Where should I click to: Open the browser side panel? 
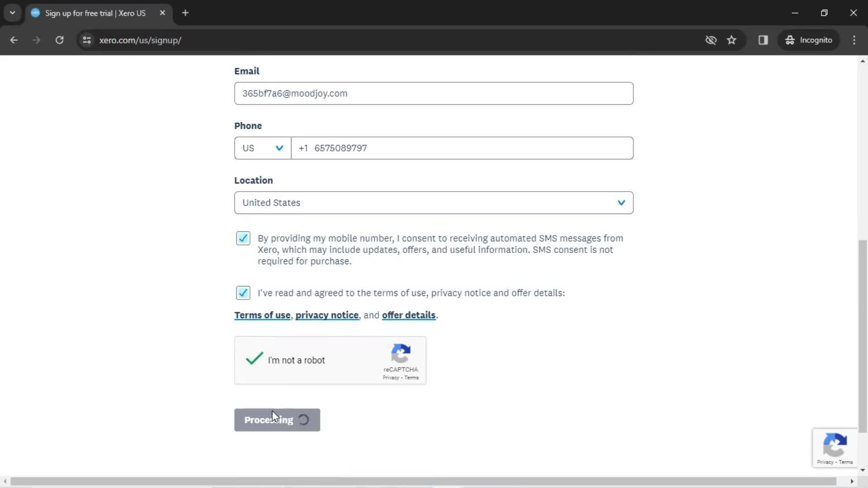[x=763, y=40]
